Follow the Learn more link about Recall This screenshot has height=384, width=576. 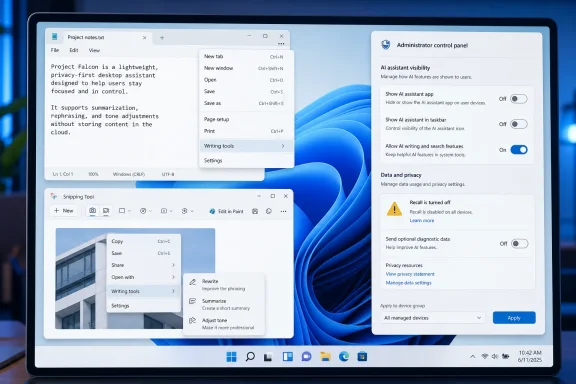tap(422, 220)
